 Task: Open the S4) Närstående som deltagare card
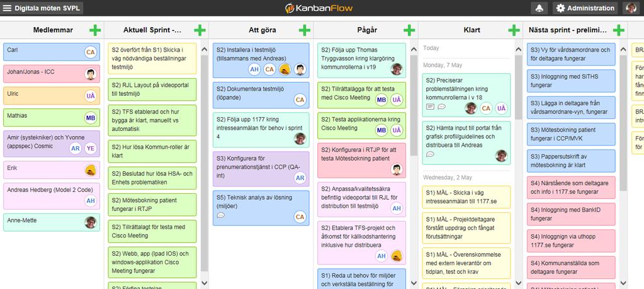pos(571,188)
